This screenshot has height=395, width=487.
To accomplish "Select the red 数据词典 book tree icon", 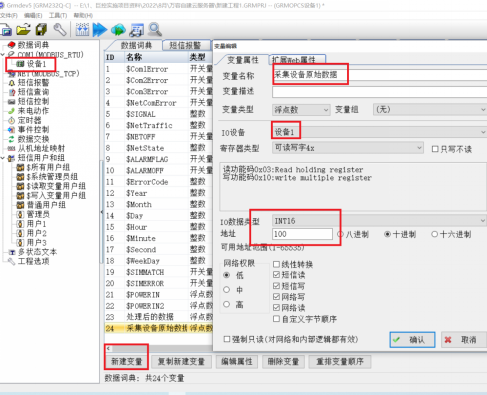I will coord(12,45).
